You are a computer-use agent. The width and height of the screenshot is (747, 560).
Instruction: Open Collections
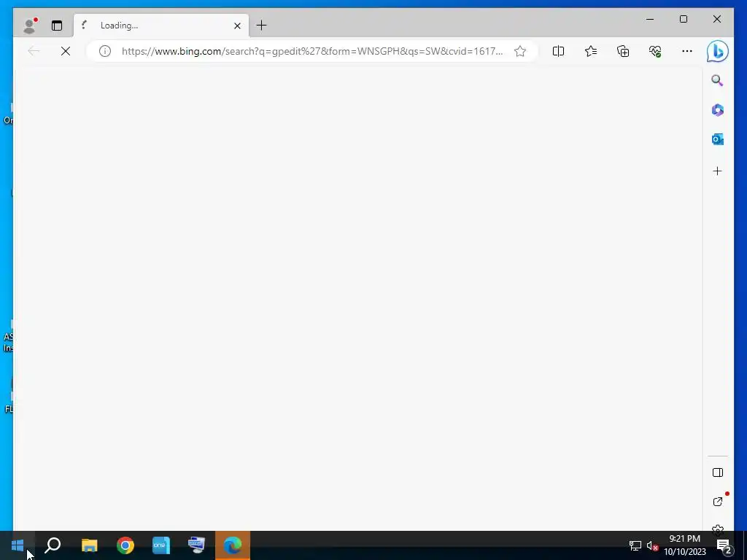click(623, 51)
